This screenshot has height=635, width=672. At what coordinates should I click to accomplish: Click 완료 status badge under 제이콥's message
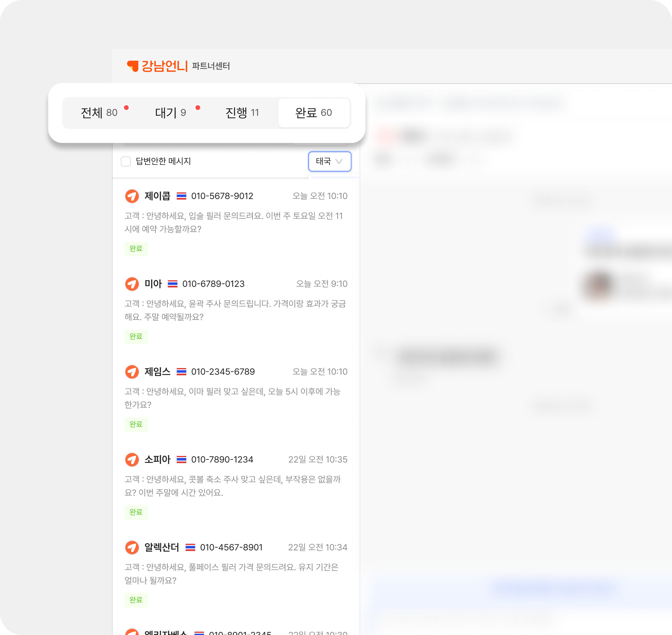tap(136, 249)
